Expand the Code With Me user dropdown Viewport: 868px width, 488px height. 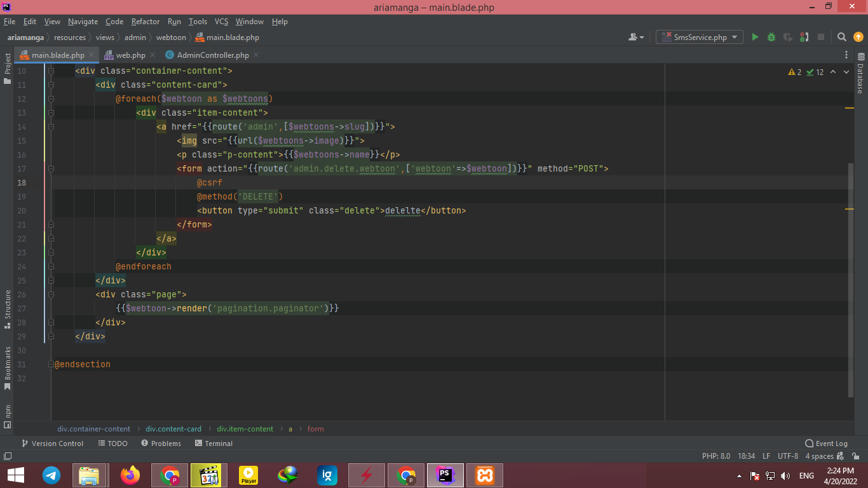(x=636, y=37)
